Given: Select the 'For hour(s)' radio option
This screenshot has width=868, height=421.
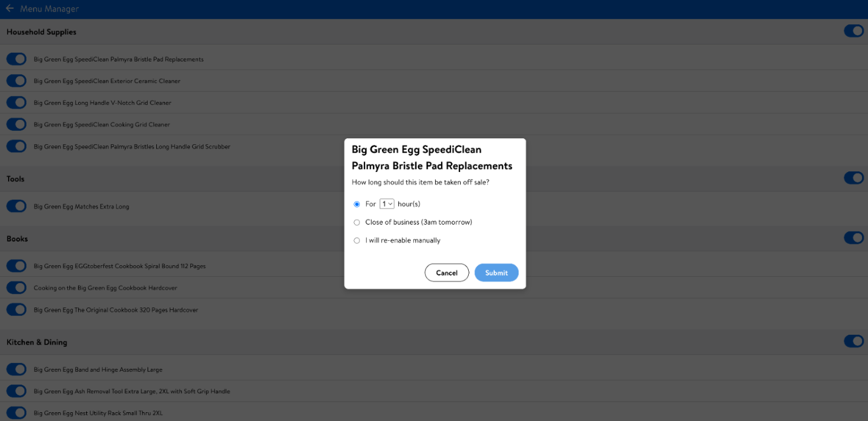Looking at the screenshot, I should click(x=356, y=204).
